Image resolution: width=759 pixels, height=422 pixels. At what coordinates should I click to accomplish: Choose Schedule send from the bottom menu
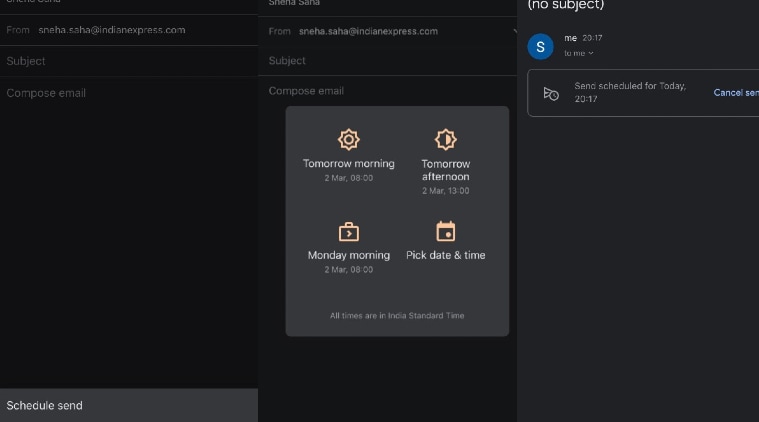(45, 405)
